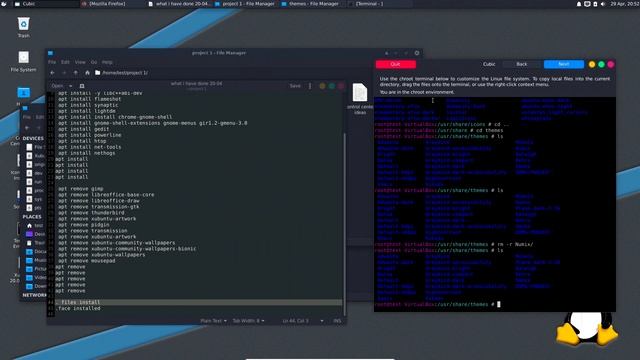Screen dimensions: 640x360
Task: Click the 'apt install flameshot' line in editor
Action: coord(89,99)
